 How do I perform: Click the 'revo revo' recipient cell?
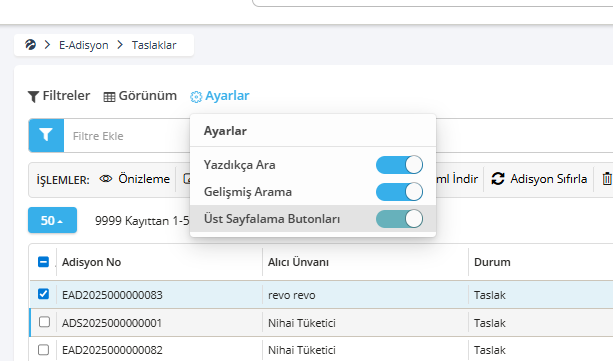(x=292, y=295)
